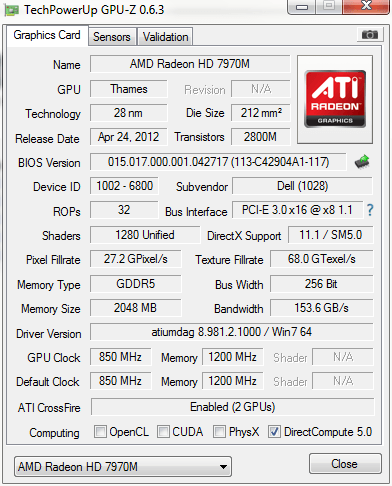Uncheck the DirectCompute 5.0 checkbox
Image resolution: width=392 pixels, height=486 pixels.
coord(274,431)
